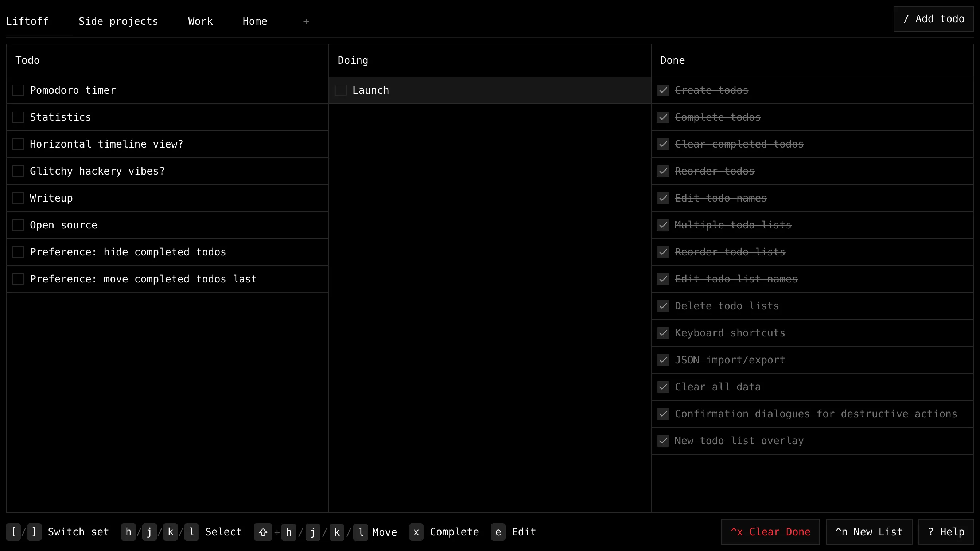Tick the Horizontal timeline view checkbox

(x=18, y=145)
